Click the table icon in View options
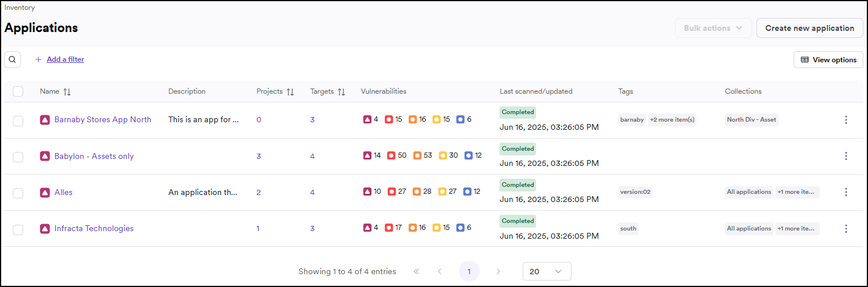The image size is (868, 287). pos(805,60)
